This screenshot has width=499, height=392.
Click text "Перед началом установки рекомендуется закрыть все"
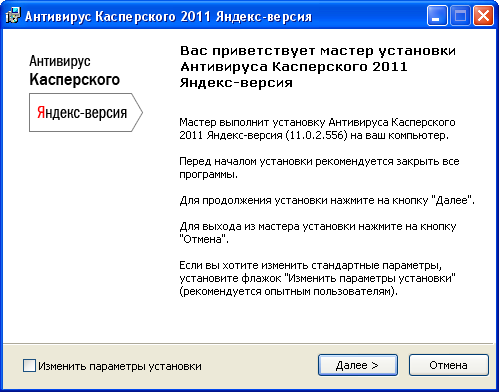coord(319,161)
